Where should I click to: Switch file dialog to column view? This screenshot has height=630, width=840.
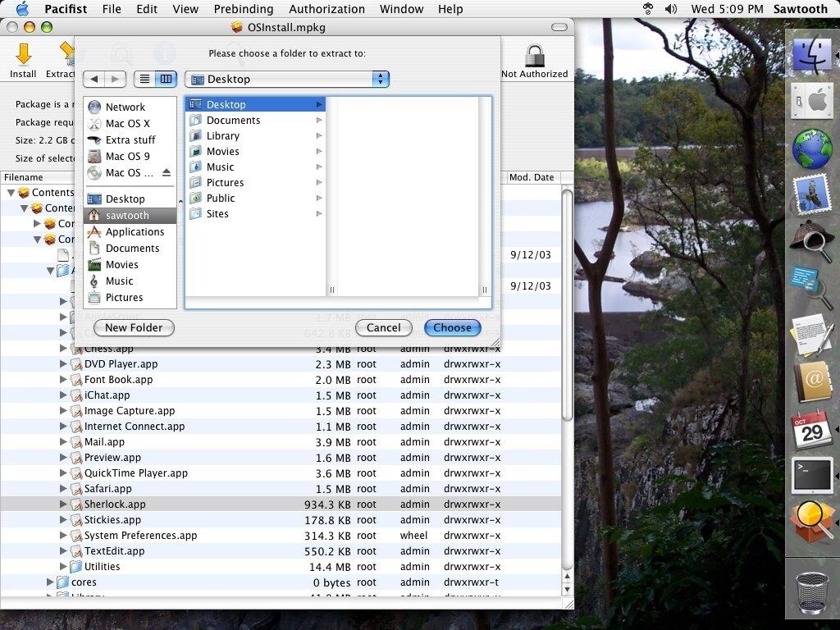pyautogui.click(x=166, y=79)
